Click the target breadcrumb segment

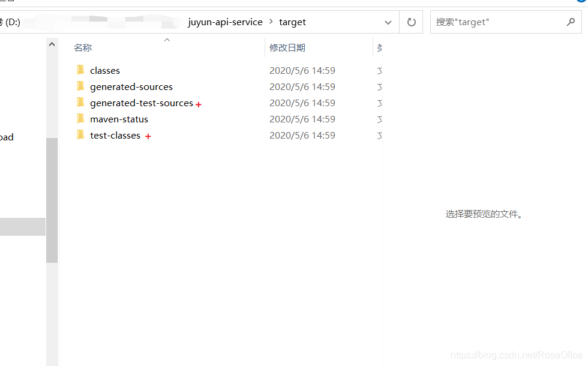(292, 22)
